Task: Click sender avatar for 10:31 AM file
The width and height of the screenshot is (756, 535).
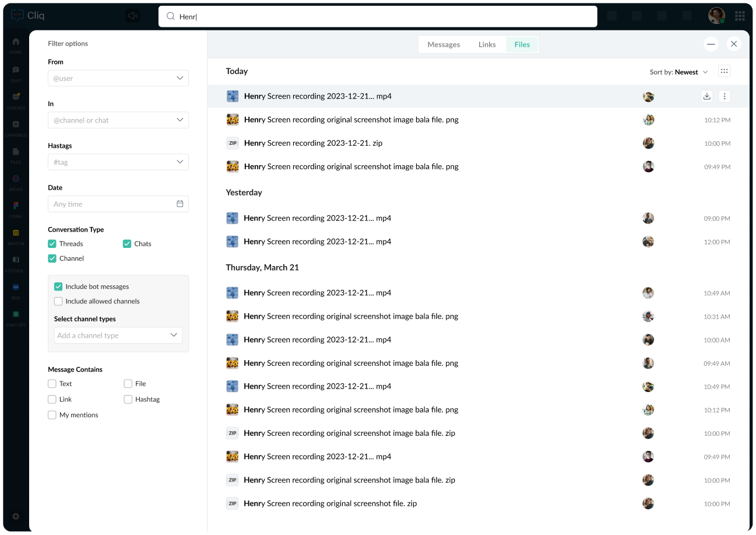Action: (x=648, y=316)
